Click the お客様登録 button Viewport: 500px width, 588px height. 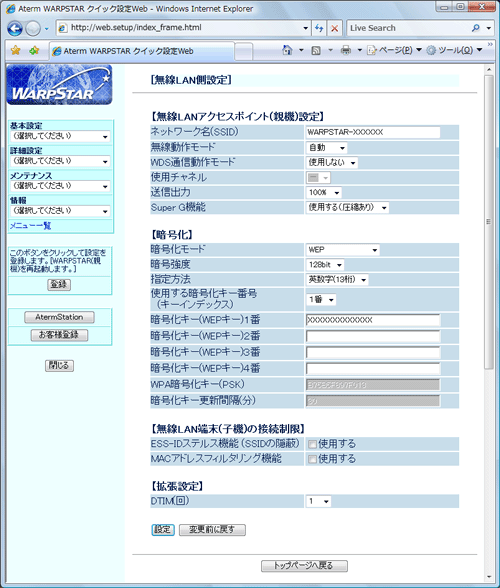(59, 335)
